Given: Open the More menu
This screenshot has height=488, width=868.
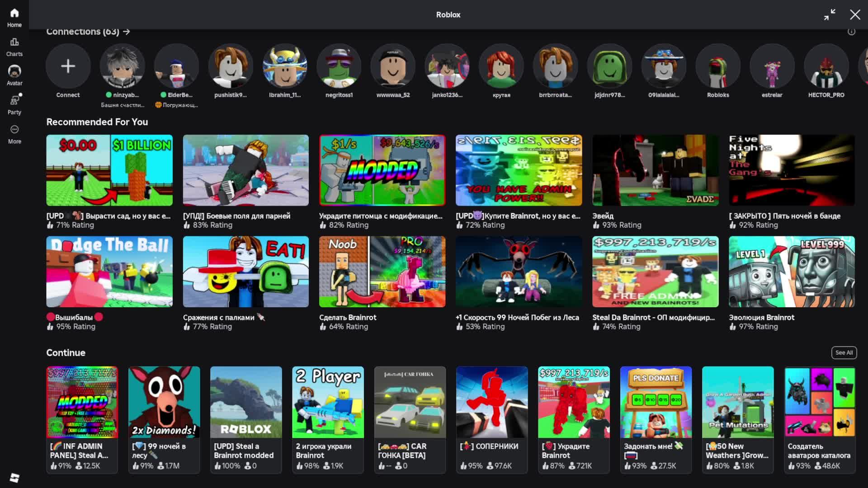Looking at the screenshot, I should pos(14,134).
